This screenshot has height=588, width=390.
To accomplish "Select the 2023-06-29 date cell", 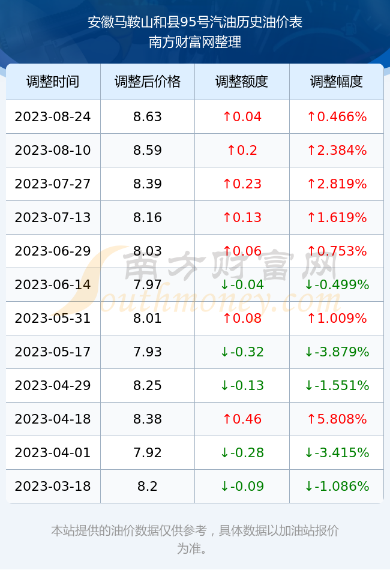I will [x=53, y=251].
